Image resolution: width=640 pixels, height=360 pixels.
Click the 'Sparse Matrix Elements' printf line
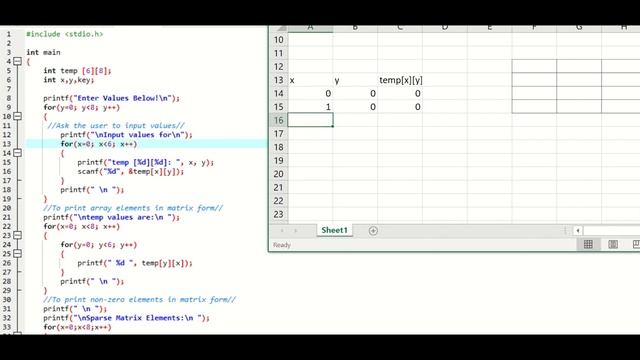(x=126, y=318)
